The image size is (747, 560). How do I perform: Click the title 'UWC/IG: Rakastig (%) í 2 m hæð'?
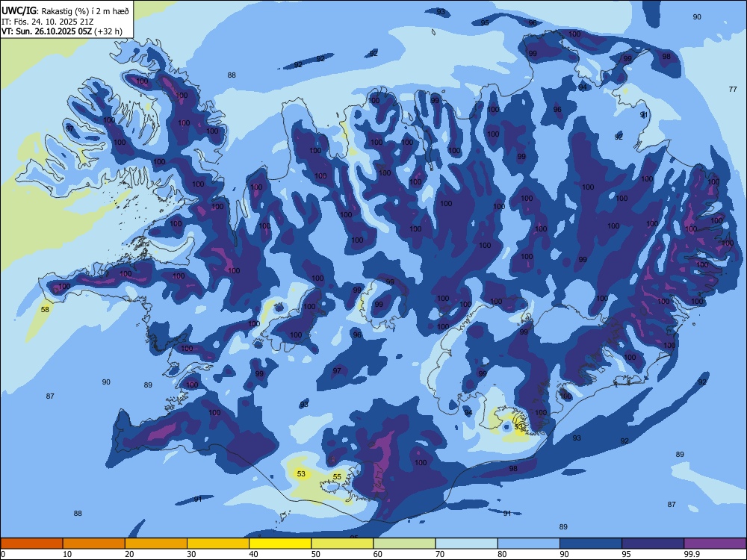click(65, 10)
